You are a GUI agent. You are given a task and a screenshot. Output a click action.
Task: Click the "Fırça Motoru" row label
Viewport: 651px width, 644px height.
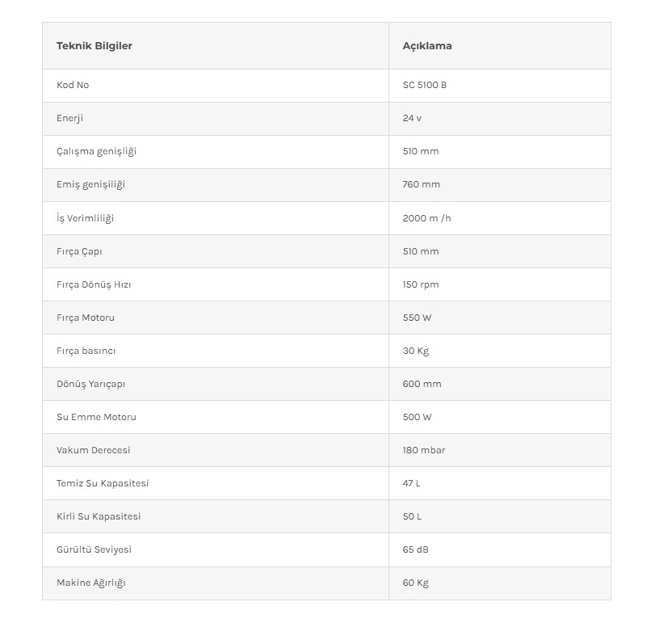(86, 318)
